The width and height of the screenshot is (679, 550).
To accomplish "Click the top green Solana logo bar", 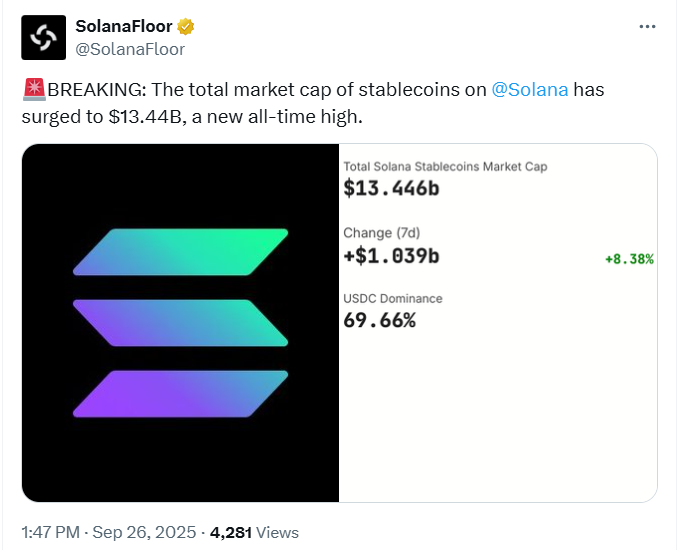I will pyautogui.click(x=180, y=252).
